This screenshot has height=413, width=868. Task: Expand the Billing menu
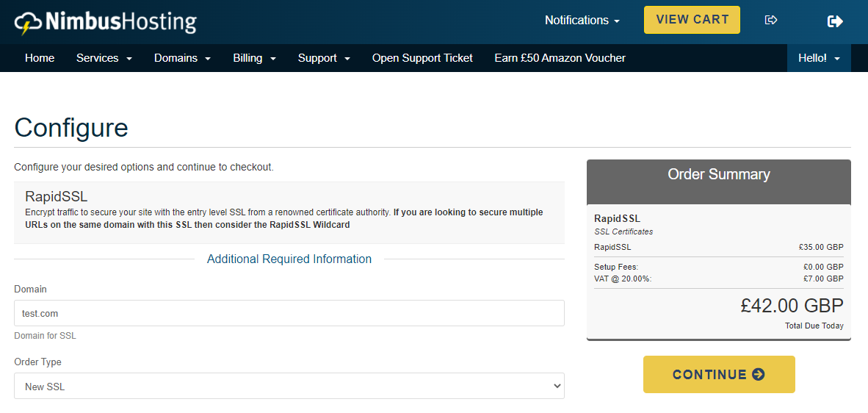[255, 57]
